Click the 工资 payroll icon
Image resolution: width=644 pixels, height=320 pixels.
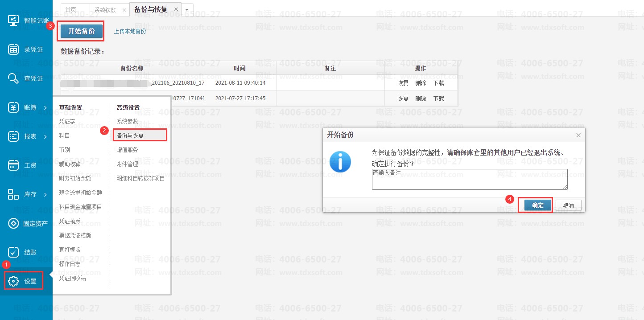[x=14, y=165]
